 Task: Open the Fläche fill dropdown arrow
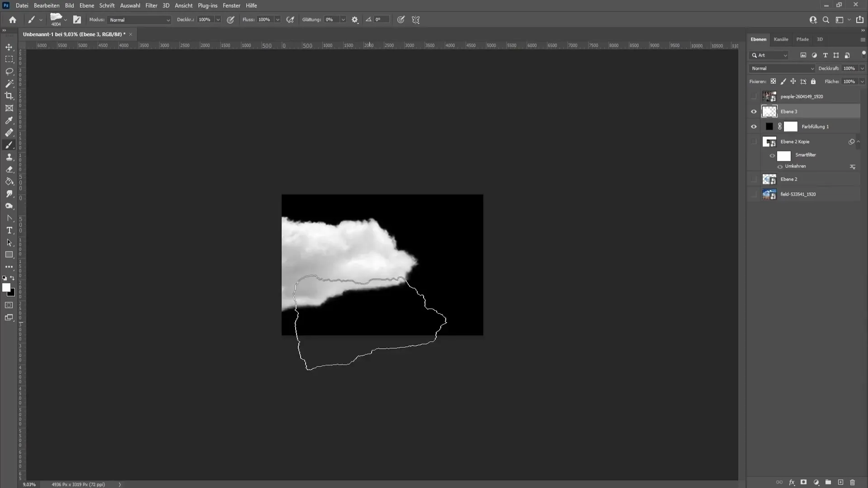[x=862, y=82]
